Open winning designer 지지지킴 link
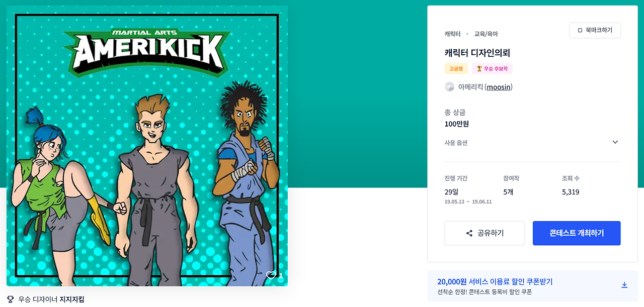The width and height of the screenshot is (644, 307). click(72, 299)
